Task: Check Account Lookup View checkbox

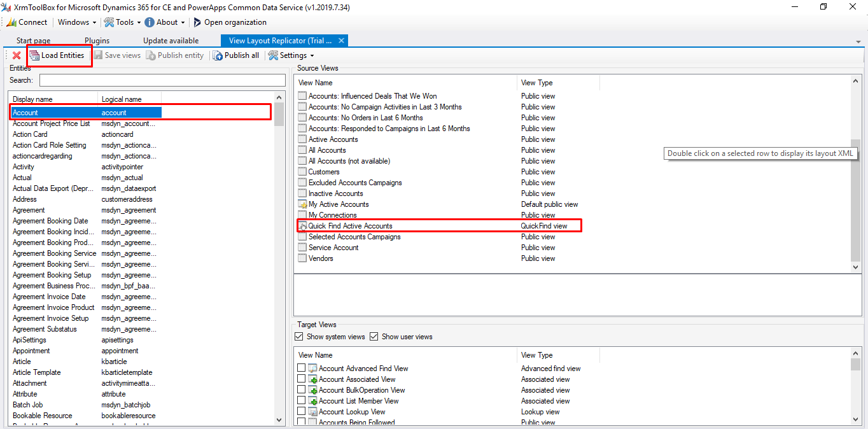Action: coord(301,411)
